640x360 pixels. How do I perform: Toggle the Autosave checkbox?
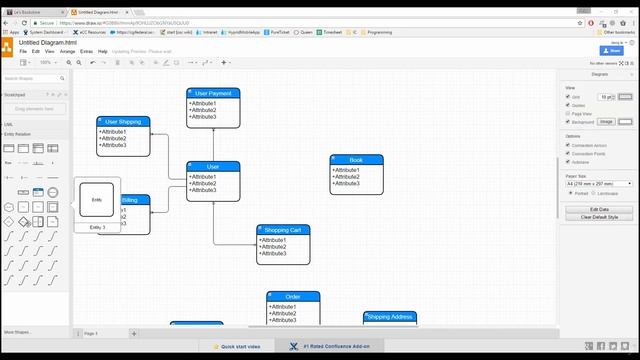click(568, 162)
